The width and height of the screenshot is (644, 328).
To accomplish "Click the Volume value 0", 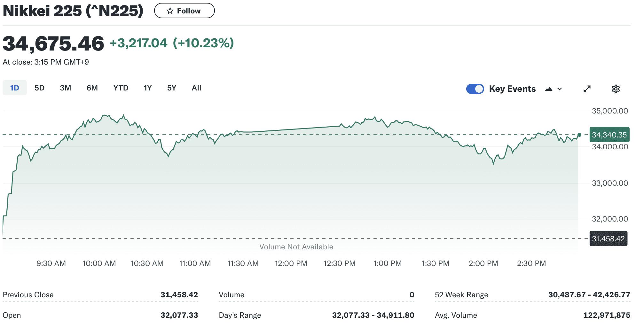I will coord(412,295).
